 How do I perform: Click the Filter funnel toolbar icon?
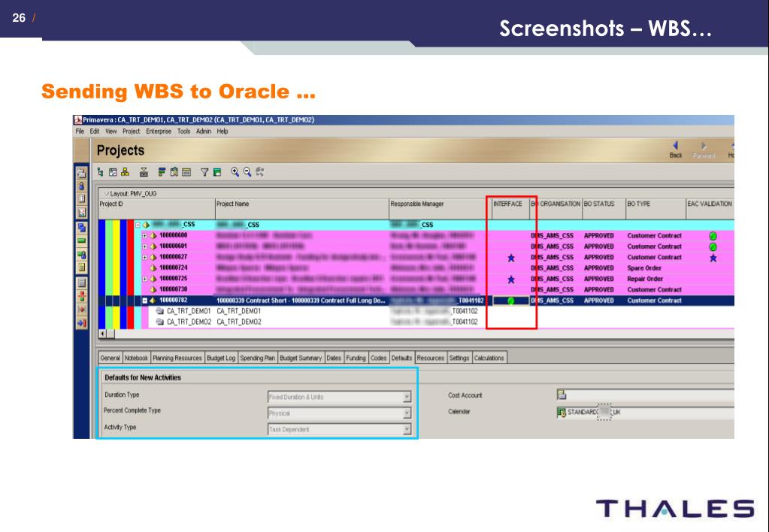point(204,172)
